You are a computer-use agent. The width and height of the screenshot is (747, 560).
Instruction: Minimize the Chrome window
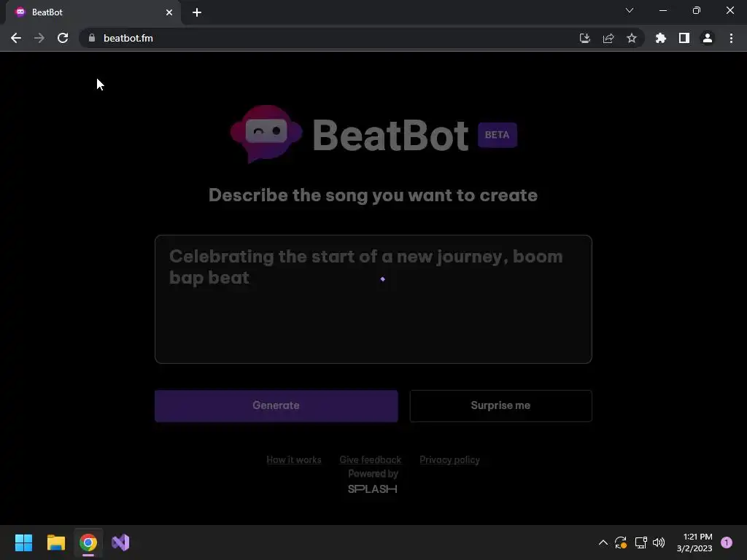(663, 10)
